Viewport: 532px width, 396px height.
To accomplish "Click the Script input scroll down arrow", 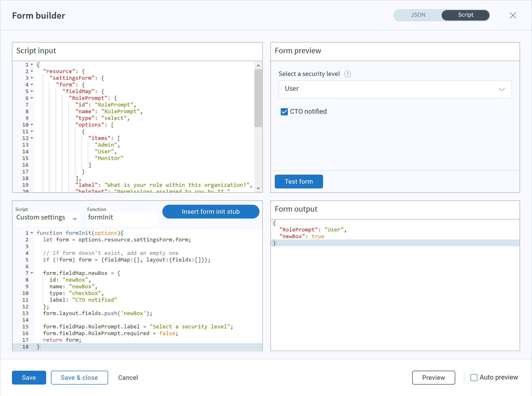I will click(x=258, y=188).
